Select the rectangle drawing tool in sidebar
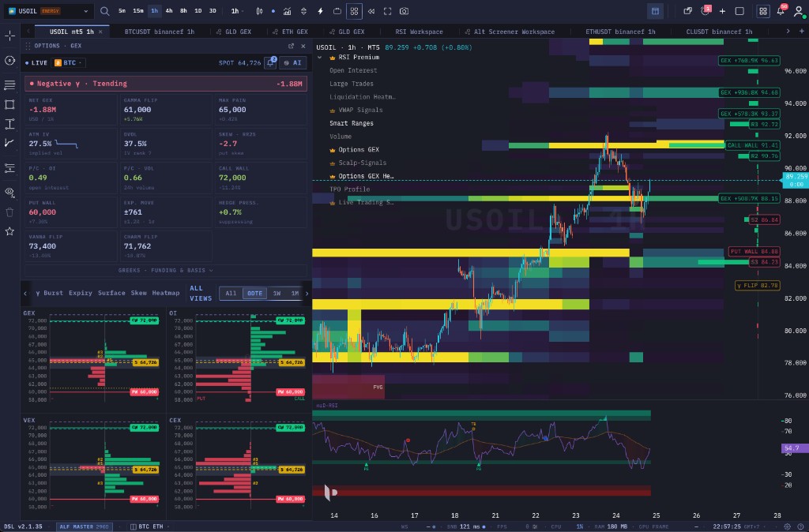Image resolution: width=809 pixels, height=532 pixels. tap(9, 104)
